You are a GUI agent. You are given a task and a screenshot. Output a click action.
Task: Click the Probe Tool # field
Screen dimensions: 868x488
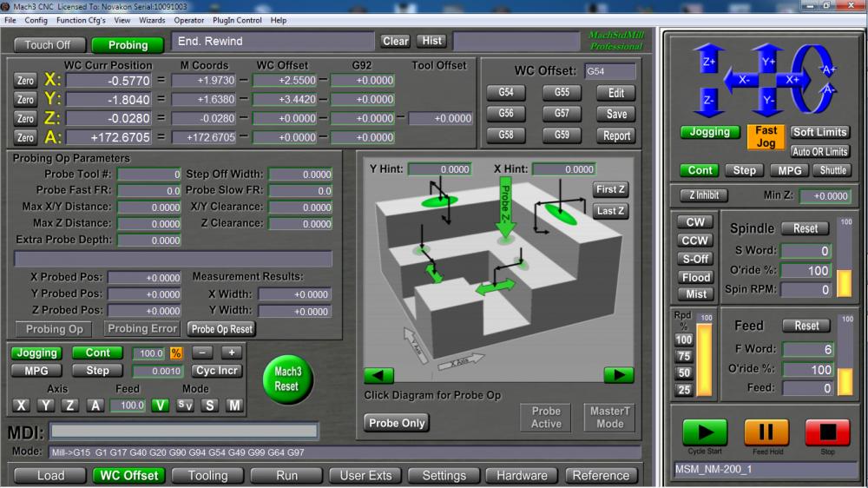[149, 175]
